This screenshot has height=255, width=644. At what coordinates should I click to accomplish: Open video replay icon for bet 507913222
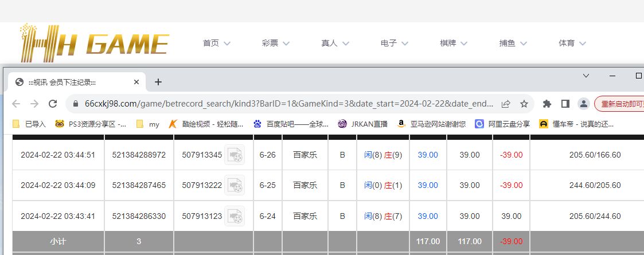click(235, 186)
